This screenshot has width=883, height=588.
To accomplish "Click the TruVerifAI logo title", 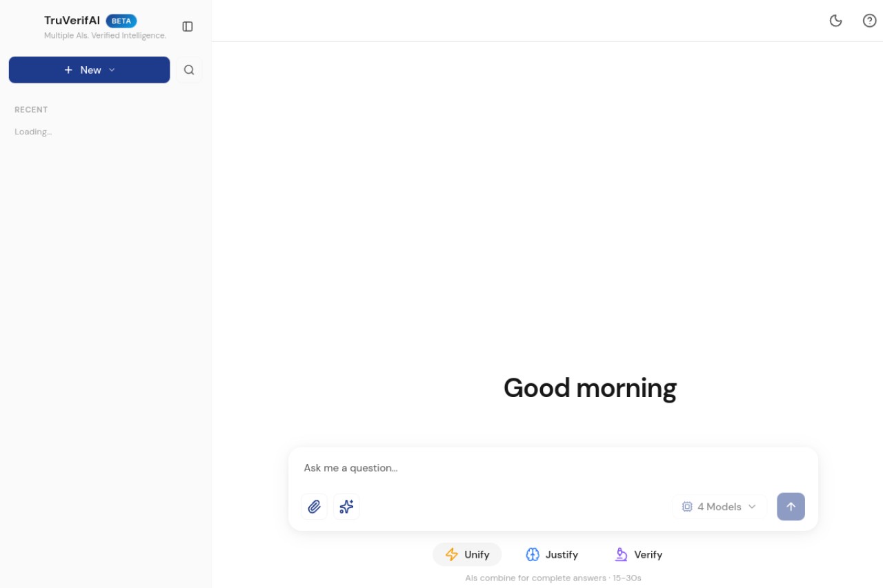I will [x=72, y=21].
